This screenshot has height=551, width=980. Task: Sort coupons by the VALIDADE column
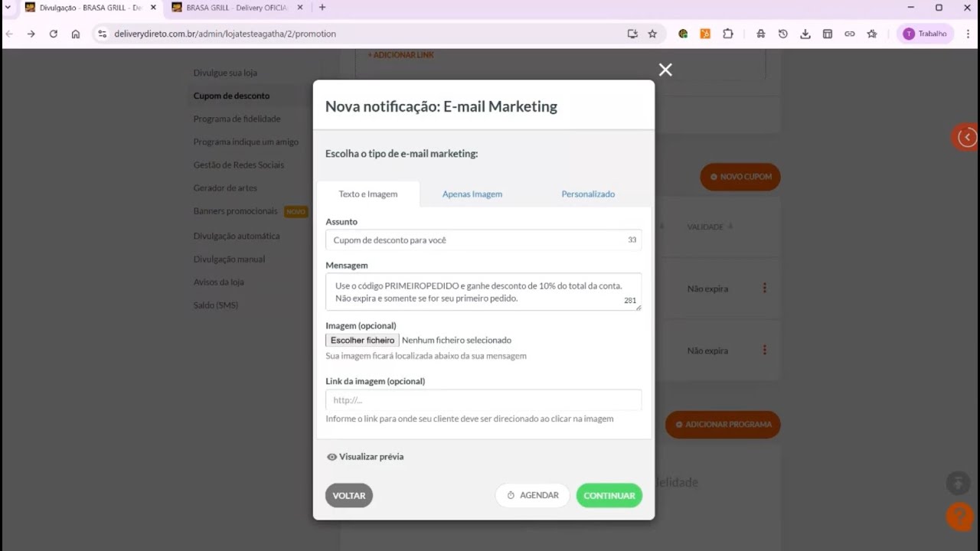pyautogui.click(x=710, y=227)
